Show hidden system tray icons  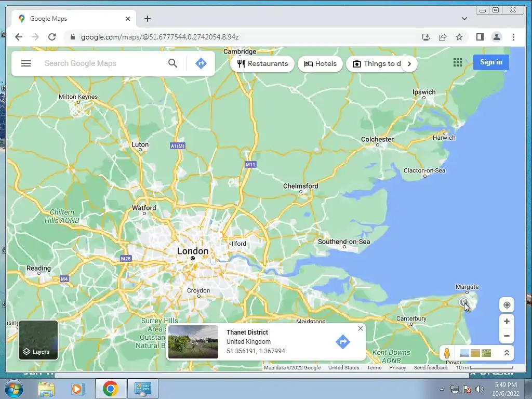[442, 390]
